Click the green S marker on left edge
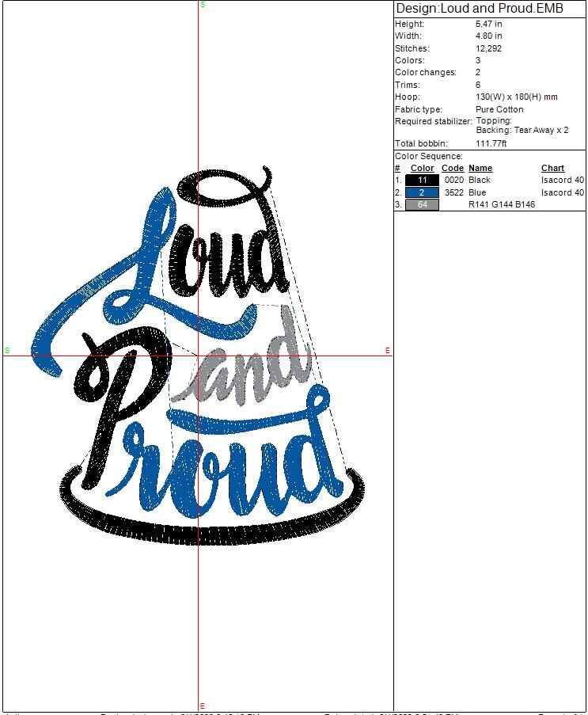This screenshot has width=588, height=715. (x=7, y=350)
